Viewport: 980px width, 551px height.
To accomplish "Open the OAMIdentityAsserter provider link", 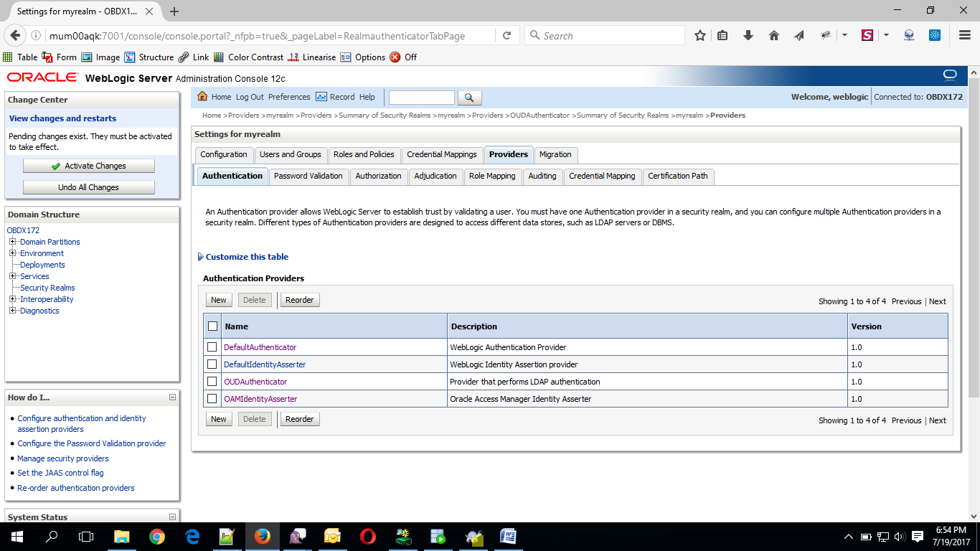I will coord(260,399).
